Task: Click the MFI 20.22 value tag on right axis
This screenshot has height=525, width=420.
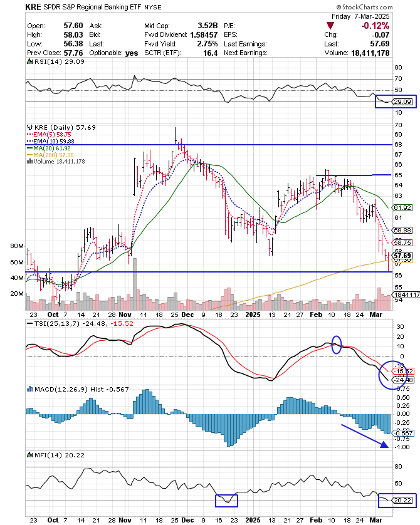Action: (402, 500)
